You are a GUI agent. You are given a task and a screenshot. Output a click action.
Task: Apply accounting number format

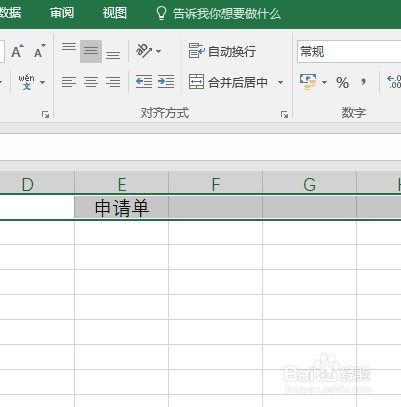308,82
